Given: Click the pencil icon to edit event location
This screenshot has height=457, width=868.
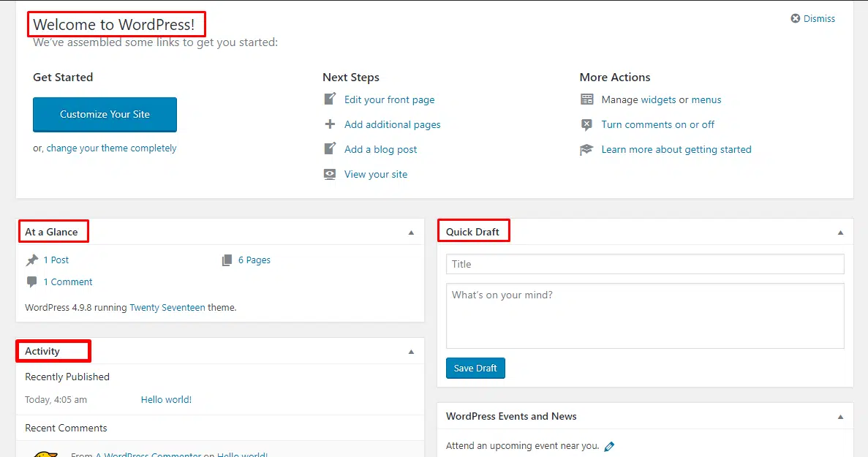Looking at the screenshot, I should pos(609,445).
